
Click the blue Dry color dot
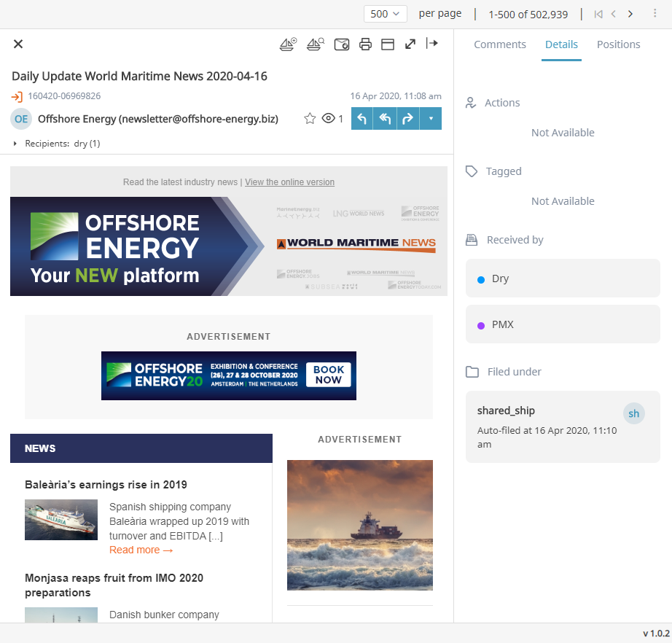pos(481,279)
